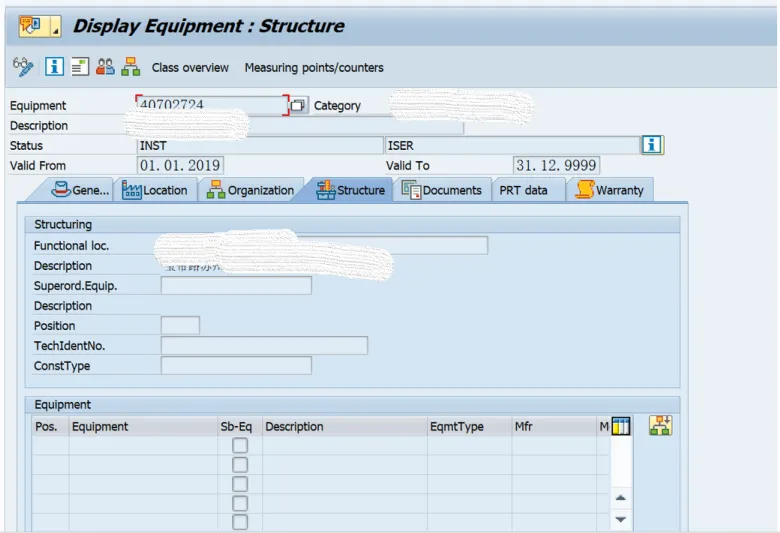This screenshot has height=533, width=780.
Task: Click the EqmtType column header
Action: [469, 426]
